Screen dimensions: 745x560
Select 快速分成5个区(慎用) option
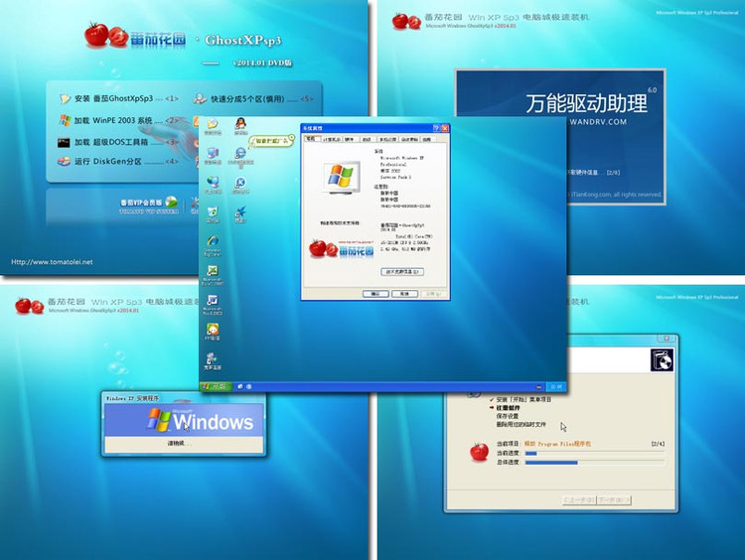262,99
